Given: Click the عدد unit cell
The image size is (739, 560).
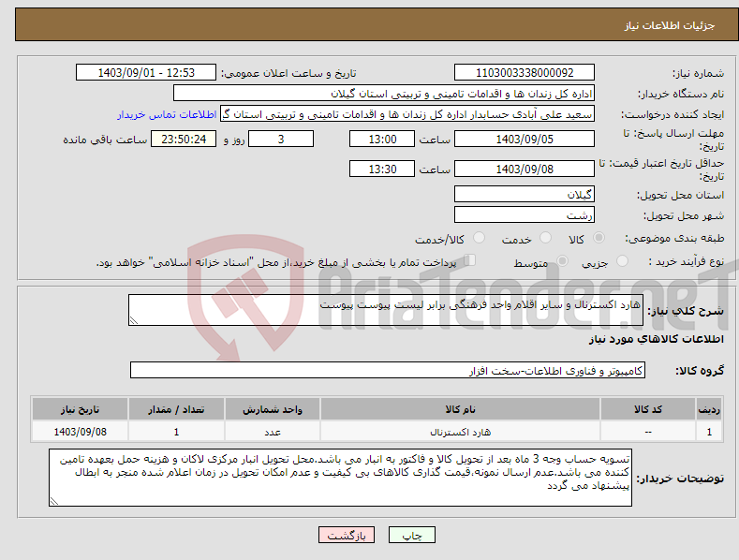Looking at the screenshot, I should [273, 432].
